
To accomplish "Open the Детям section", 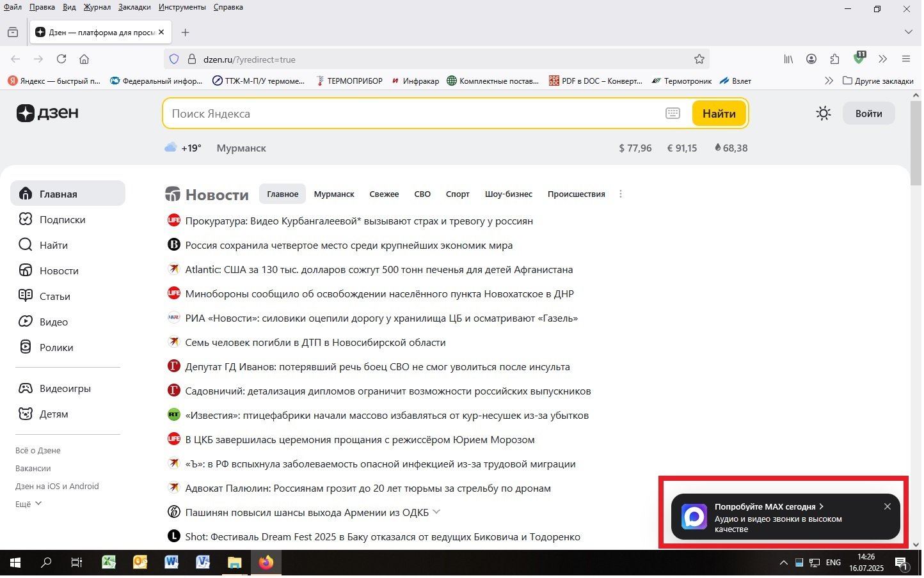I will pyautogui.click(x=54, y=414).
